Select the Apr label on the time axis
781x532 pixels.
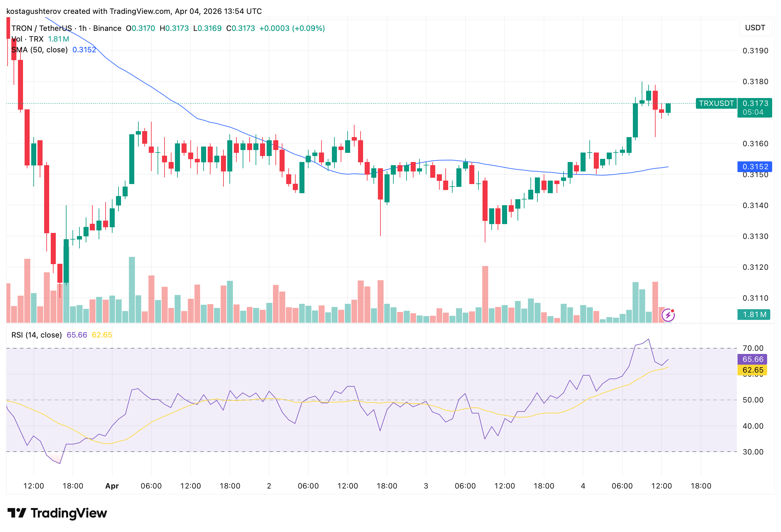[112, 486]
